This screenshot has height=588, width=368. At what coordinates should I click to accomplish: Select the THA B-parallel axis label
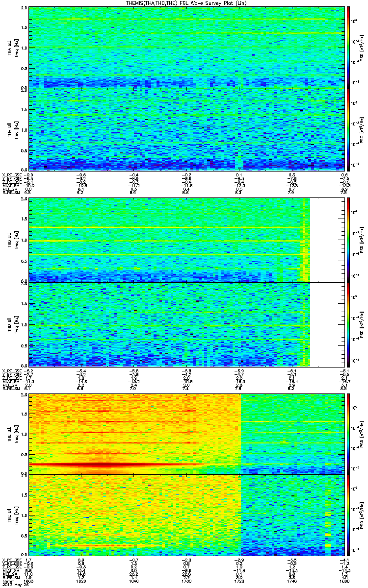[x=9, y=129]
